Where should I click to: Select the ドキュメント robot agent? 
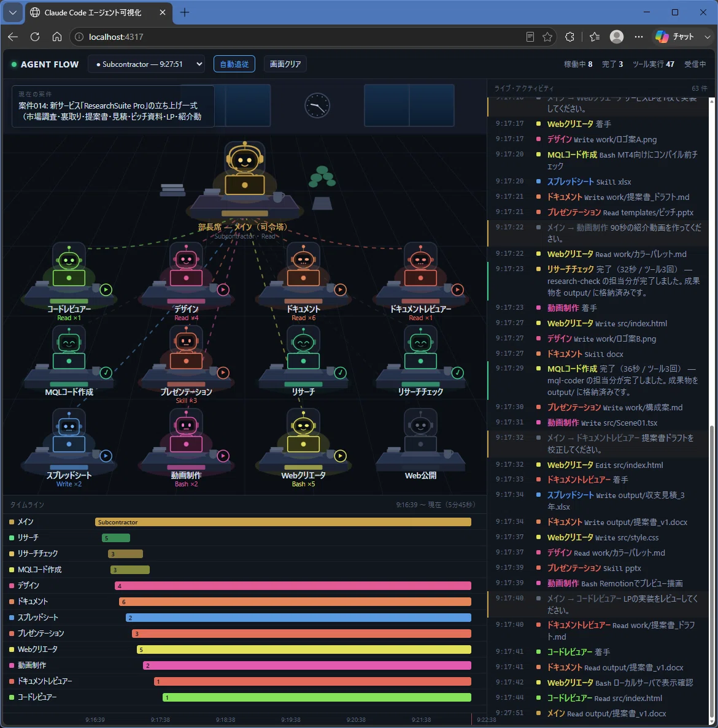click(x=303, y=264)
